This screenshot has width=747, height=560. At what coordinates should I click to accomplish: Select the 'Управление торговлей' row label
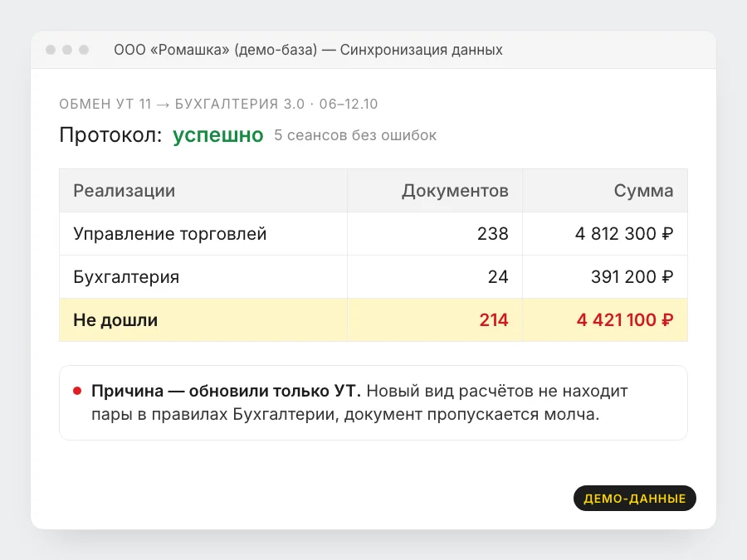coord(169,234)
